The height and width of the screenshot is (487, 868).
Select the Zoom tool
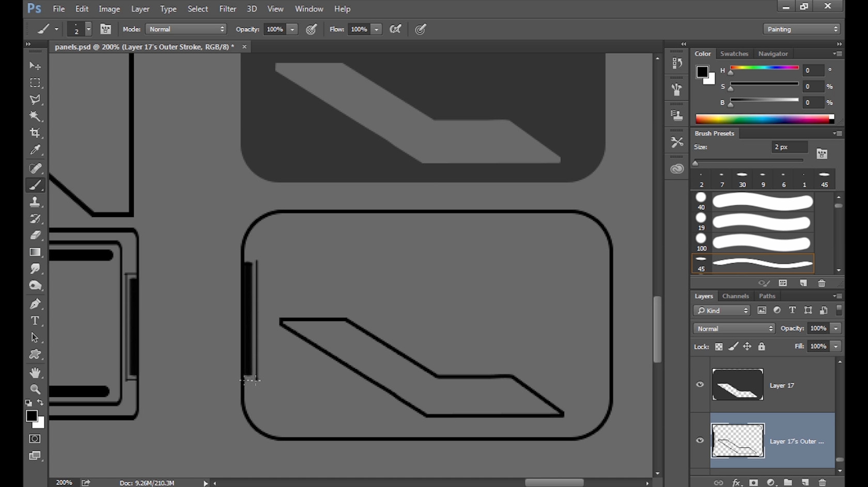pyautogui.click(x=35, y=389)
